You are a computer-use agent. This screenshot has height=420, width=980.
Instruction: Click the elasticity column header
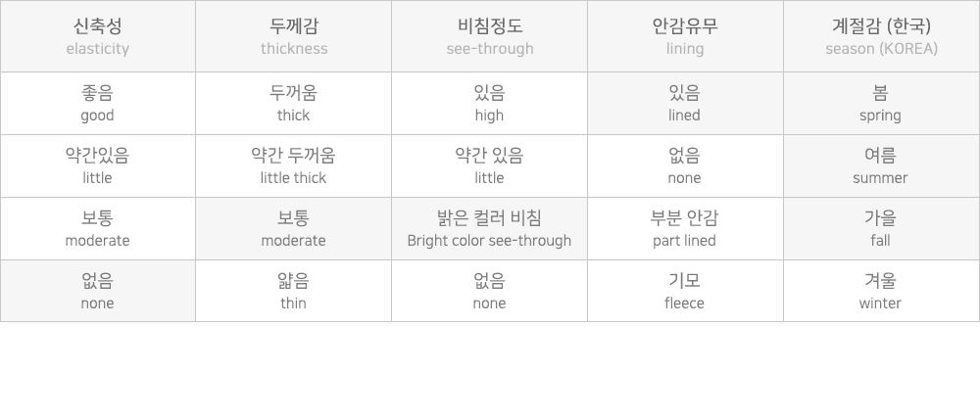click(x=97, y=36)
